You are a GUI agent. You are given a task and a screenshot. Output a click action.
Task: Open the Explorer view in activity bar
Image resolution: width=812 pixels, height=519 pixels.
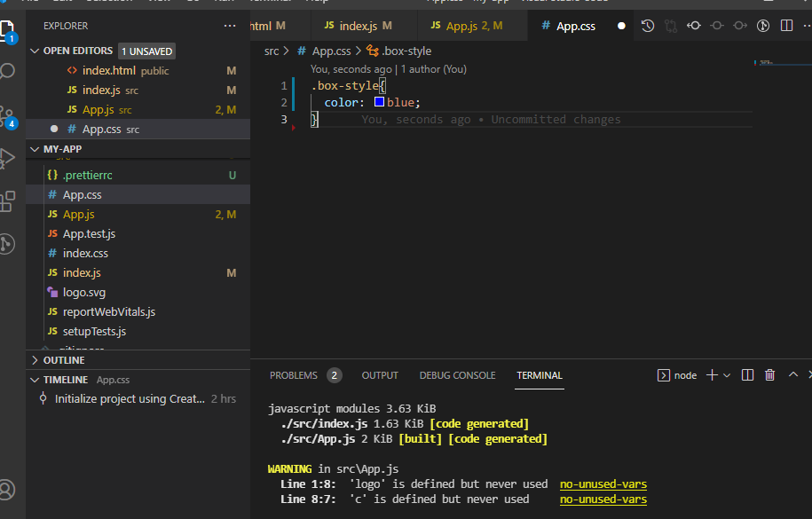coord(7,30)
